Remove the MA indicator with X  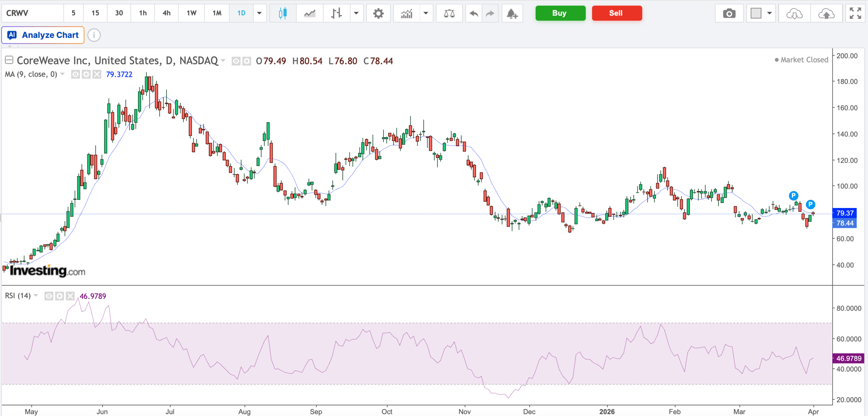(x=97, y=74)
